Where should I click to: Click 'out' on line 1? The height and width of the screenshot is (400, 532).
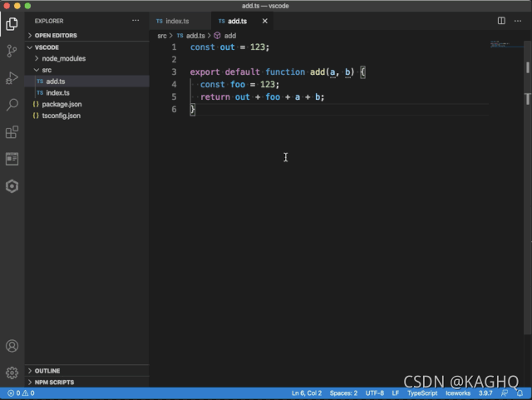[227, 47]
